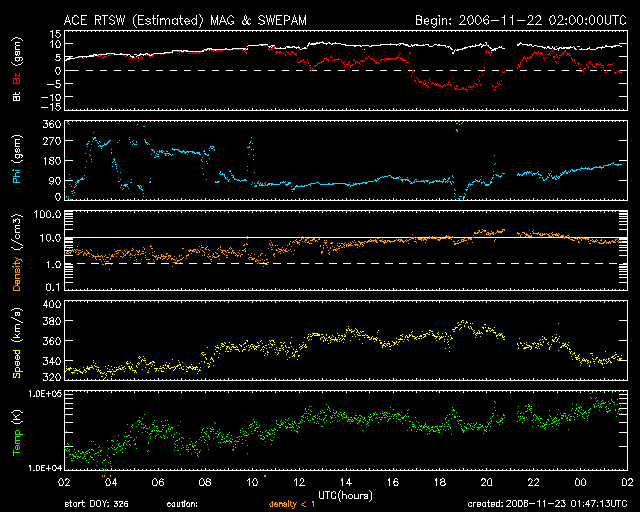The image size is (640, 512).
Task: Click the '320' speed axis tick
Action: pyautogui.click(x=52, y=376)
